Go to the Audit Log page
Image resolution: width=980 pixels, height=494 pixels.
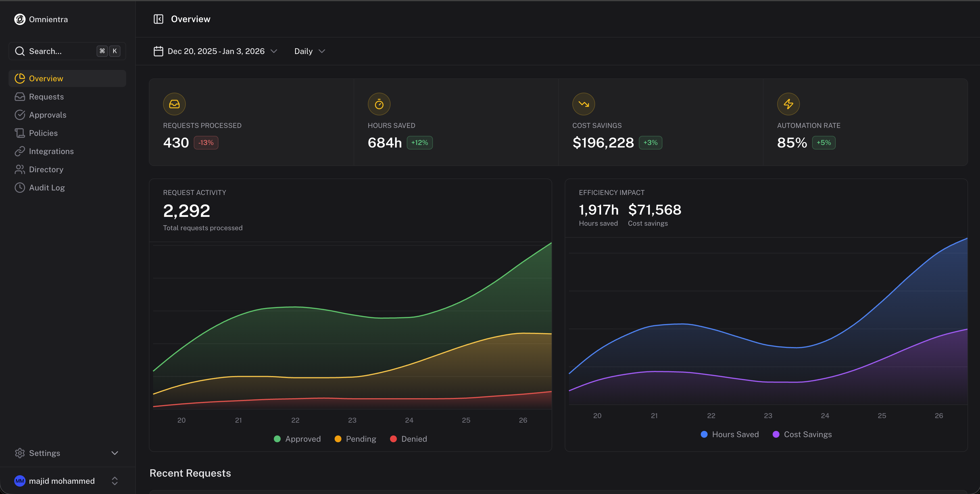click(47, 188)
